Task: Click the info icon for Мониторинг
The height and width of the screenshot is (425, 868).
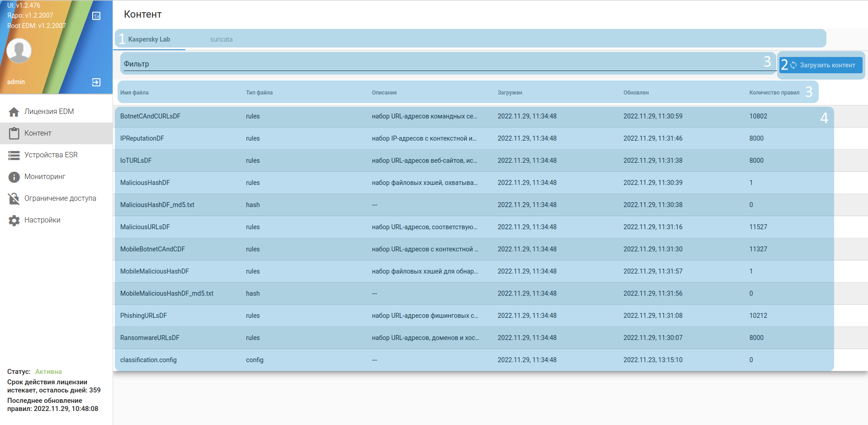Action: pos(14,177)
